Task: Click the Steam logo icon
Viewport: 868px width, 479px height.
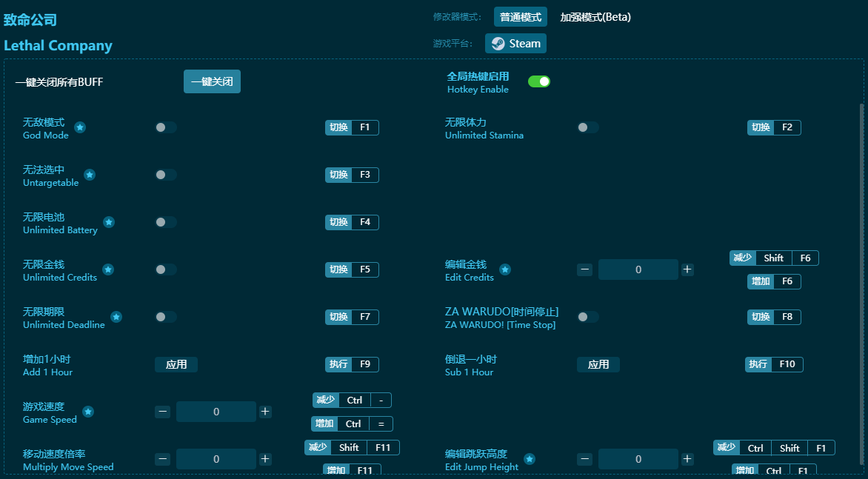Action: click(498, 44)
